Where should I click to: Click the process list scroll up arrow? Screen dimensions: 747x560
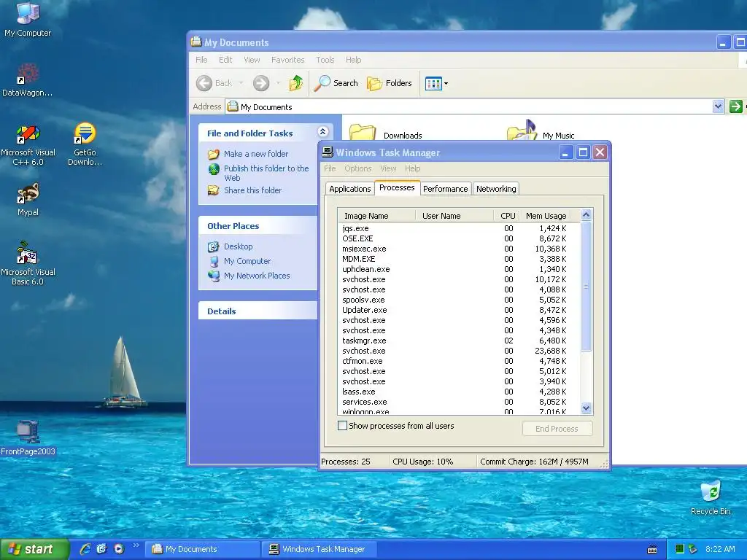click(586, 215)
